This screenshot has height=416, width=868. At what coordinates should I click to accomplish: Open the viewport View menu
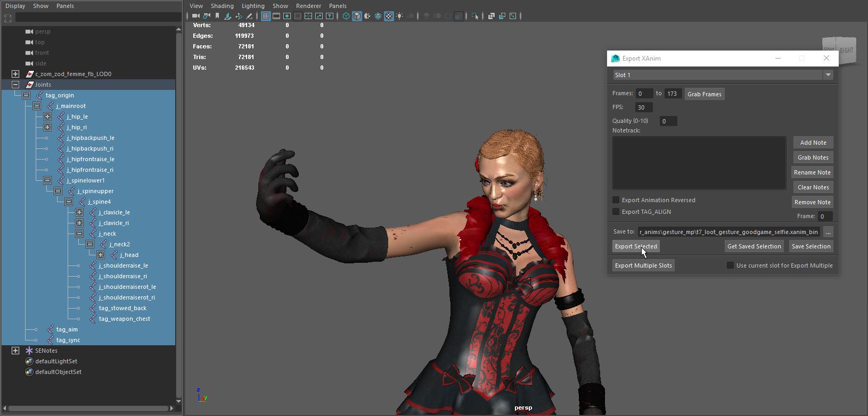pyautogui.click(x=196, y=6)
